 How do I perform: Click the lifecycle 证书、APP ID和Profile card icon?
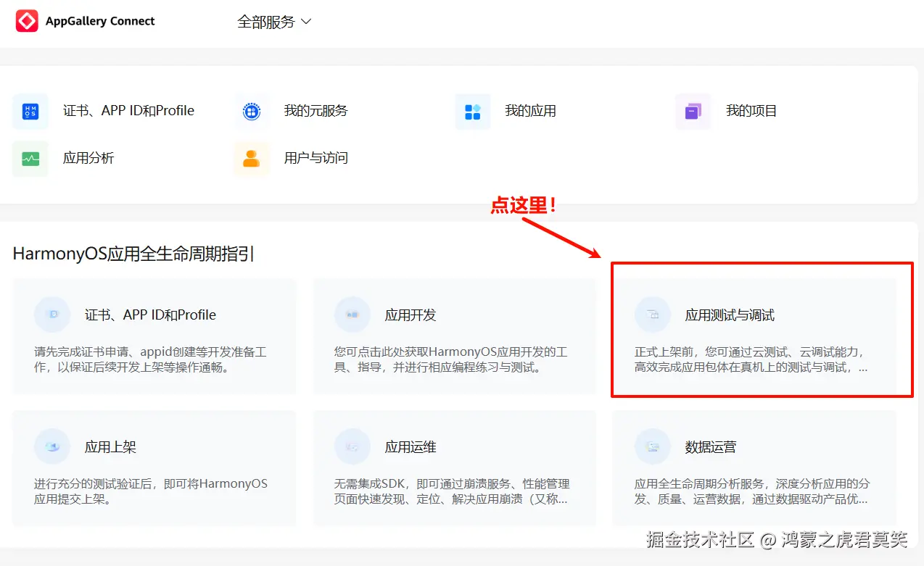pos(52,315)
